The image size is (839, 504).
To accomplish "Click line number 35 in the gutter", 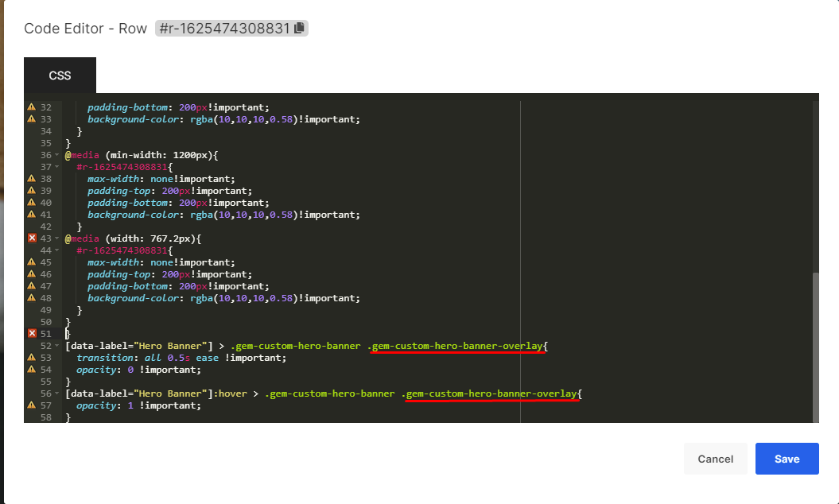I will point(46,143).
